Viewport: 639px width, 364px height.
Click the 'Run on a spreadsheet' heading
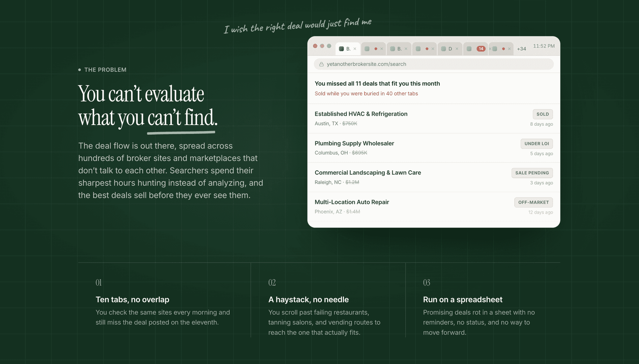click(463, 300)
